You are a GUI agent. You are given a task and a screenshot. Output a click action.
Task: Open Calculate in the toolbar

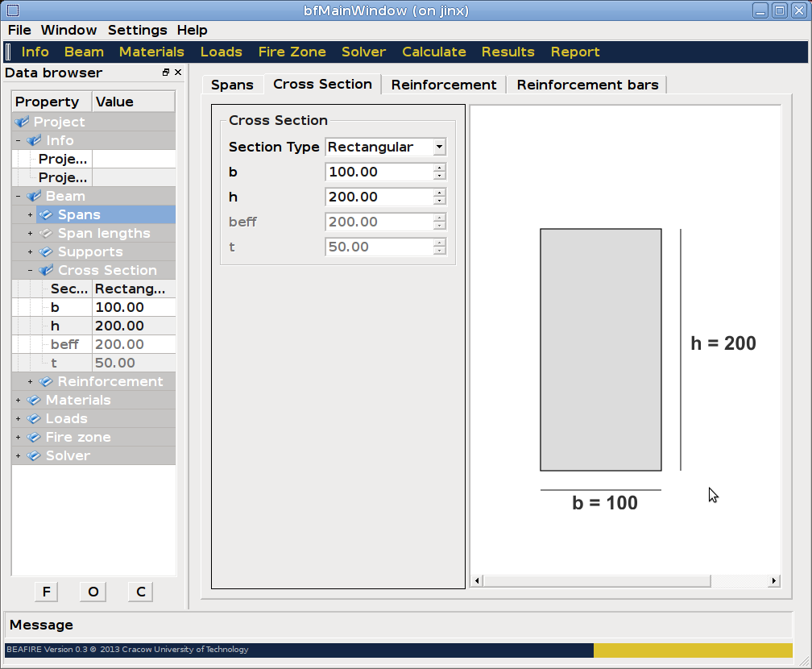tap(433, 52)
